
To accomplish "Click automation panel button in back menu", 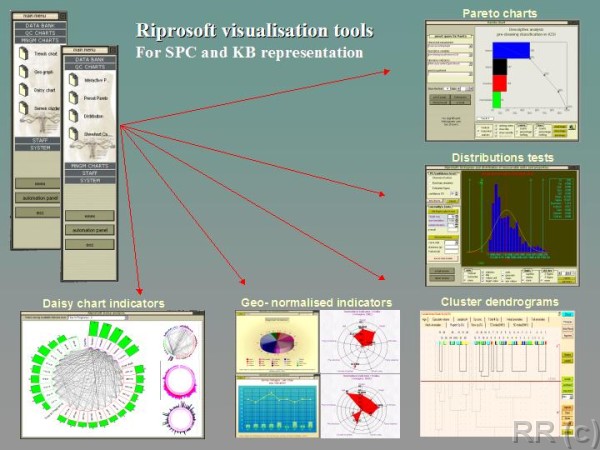I will [38, 198].
